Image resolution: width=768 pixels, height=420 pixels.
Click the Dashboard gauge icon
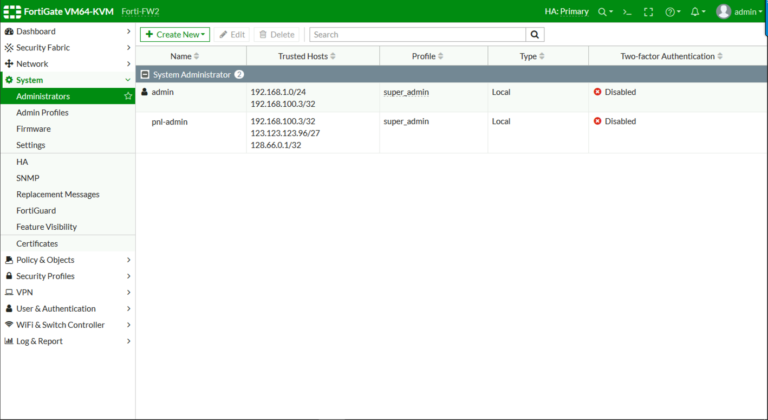[9, 31]
